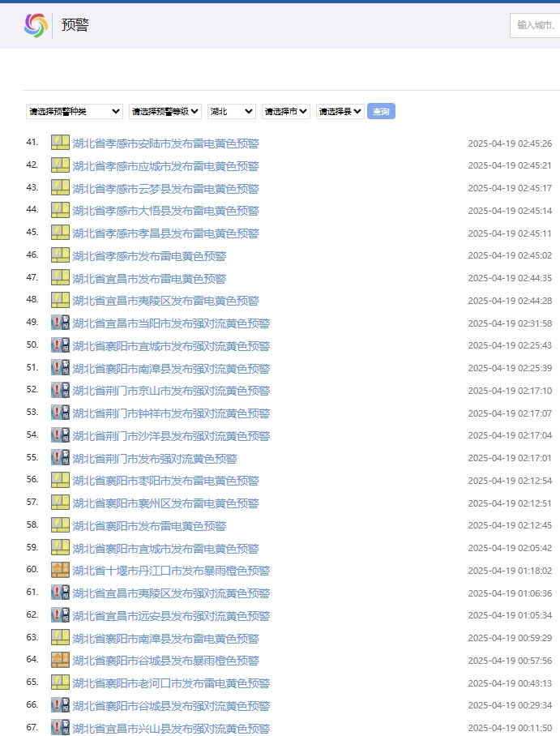Image resolution: width=560 pixels, height=736 pixels.
Task: Click severe convection icon on row 61 夷陵区
Action: pyautogui.click(x=60, y=593)
